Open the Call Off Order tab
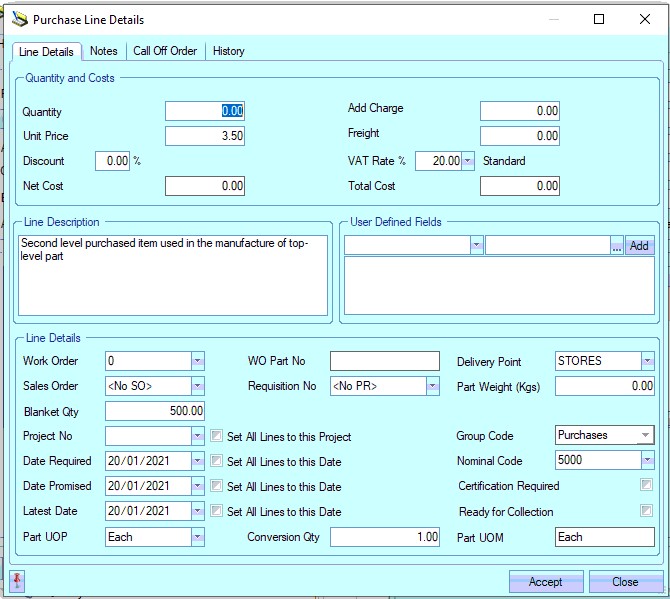This screenshot has width=670, height=599. point(165,51)
